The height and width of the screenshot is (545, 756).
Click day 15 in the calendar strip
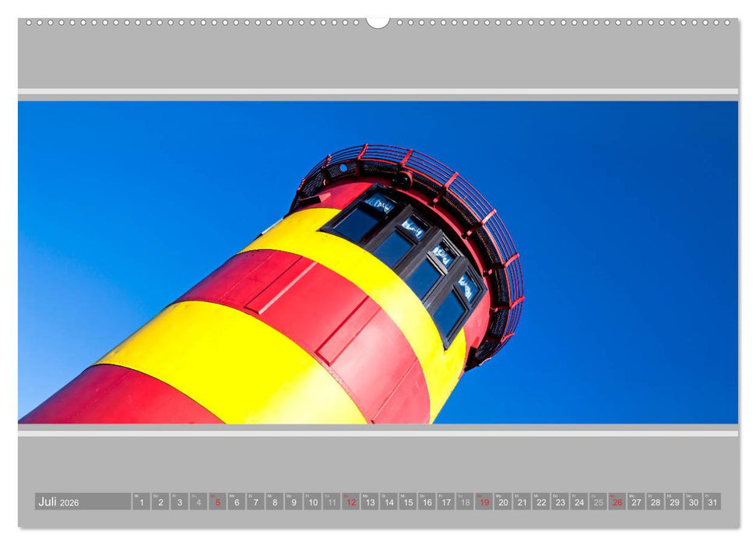408,502
